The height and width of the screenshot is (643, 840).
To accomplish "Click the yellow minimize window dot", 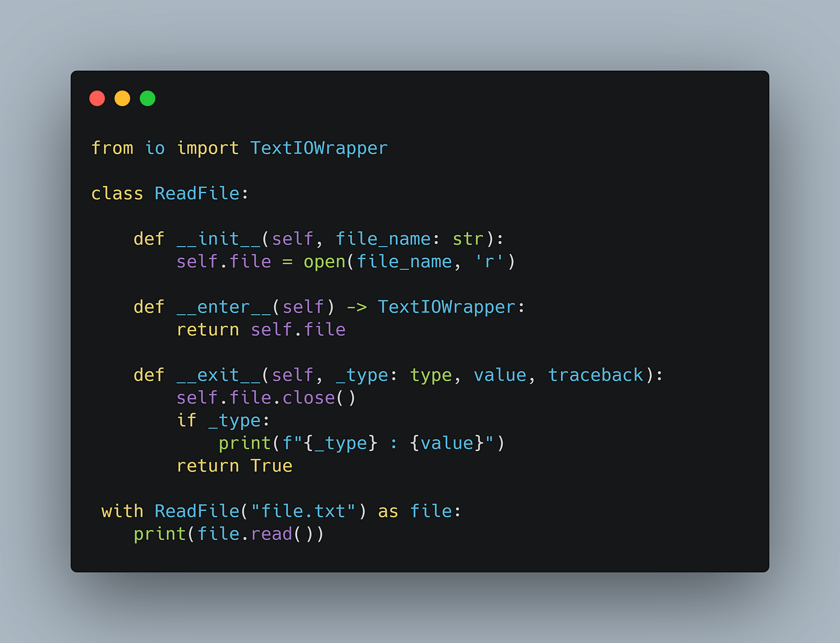I will tap(122, 98).
